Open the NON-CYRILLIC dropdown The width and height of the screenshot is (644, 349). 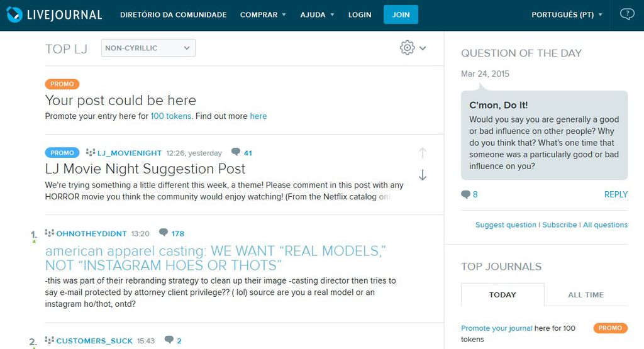[148, 48]
